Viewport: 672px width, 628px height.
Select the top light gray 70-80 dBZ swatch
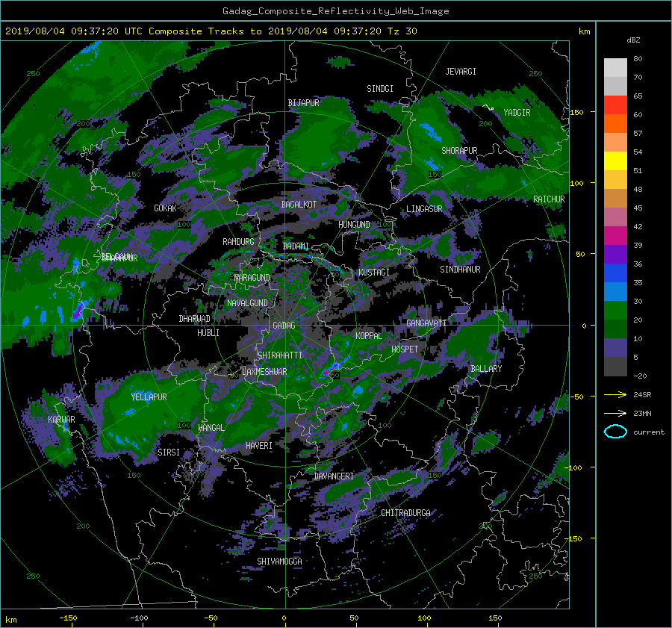coord(615,67)
